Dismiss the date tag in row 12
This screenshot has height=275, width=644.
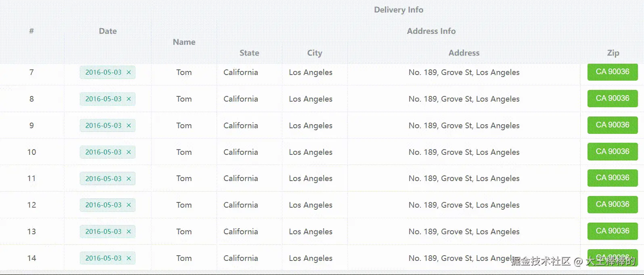coord(129,205)
